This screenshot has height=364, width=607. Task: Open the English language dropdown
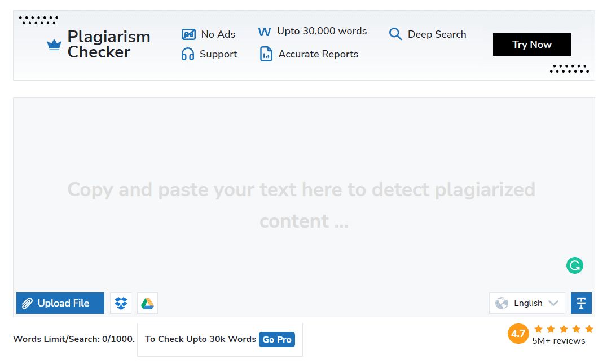click(527, 303)
